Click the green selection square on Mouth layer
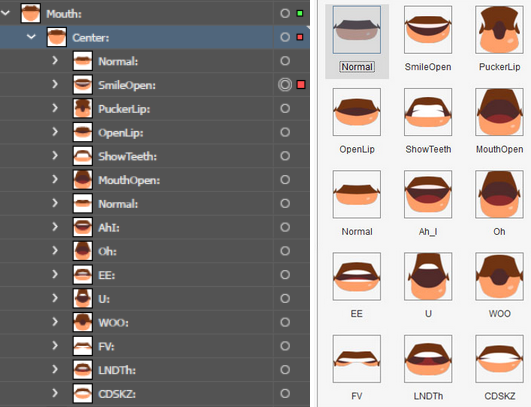This screenshot has height=407, width=531. point(300,14)
